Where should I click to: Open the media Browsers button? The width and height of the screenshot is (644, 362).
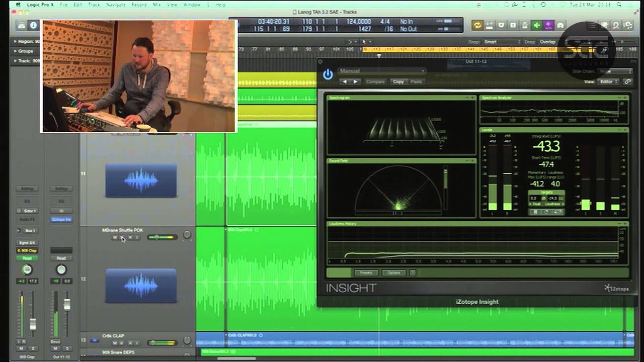pos(629,25)
